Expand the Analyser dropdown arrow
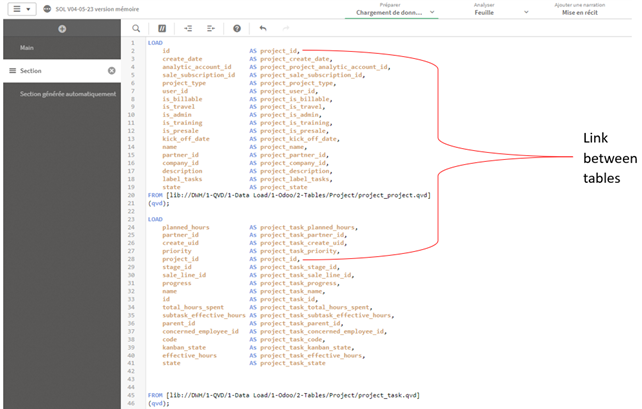The height and width of the screenshot is (409, 642). coord(525,14)
